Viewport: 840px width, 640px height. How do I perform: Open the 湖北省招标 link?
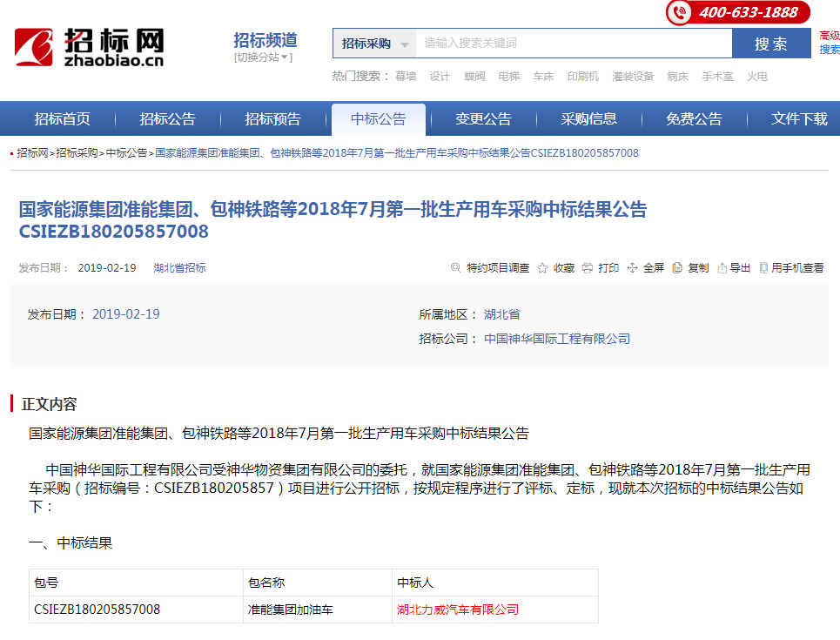(179, 268)
